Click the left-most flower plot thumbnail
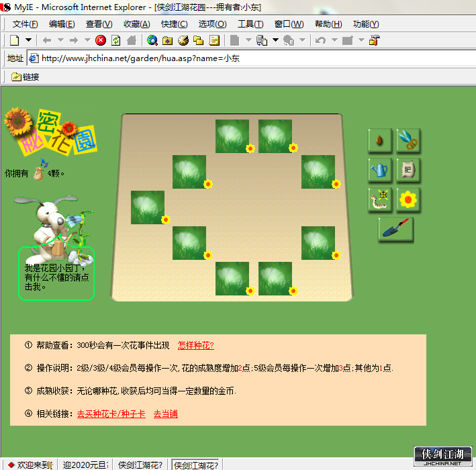The height and width of the screenshot is (470, 476). click(x=148, y=207)
